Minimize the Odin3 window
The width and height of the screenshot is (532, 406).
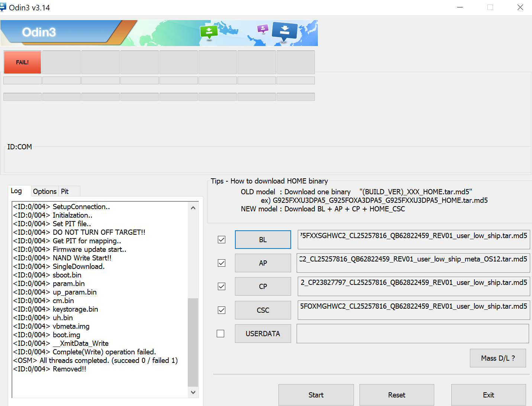click(460, 7)
